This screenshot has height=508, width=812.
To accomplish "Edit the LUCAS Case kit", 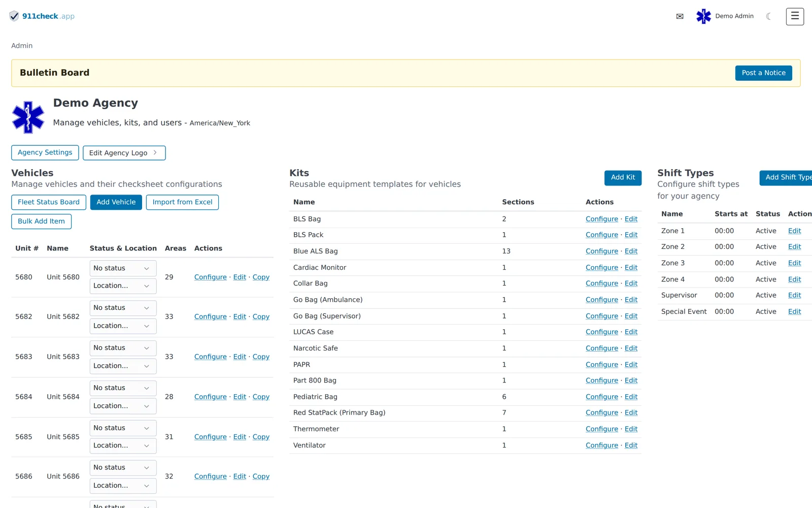I will (x=631, y=332).
